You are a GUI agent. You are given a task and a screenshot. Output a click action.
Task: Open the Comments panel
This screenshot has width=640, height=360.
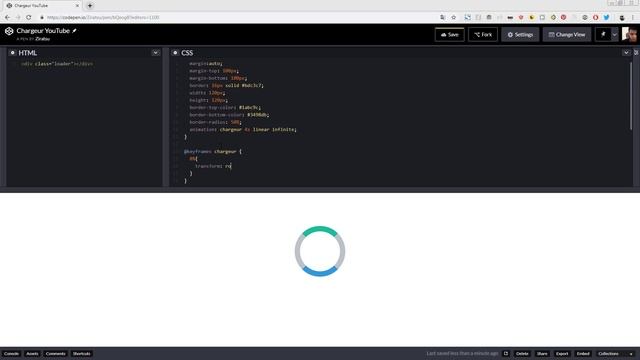(x=56, y=353)
